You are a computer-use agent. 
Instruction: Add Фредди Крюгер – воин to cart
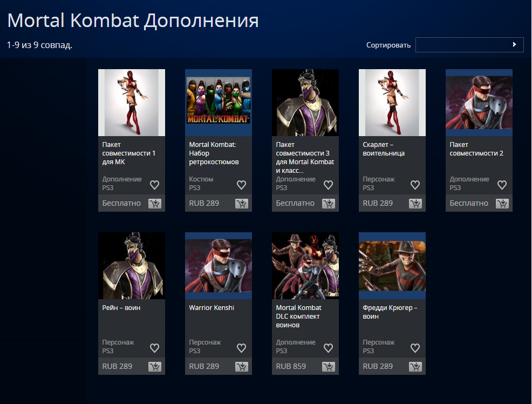pyautogui.click(x=415, y=367)
